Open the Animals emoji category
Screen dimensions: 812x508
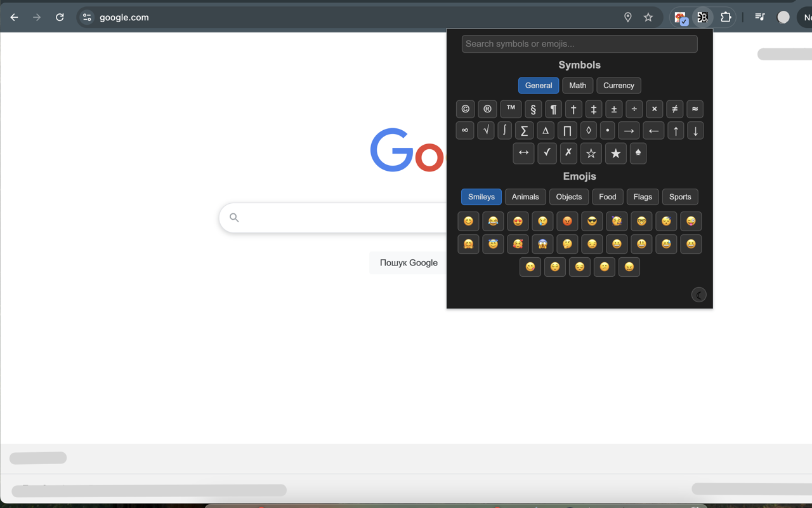point(525,197)
